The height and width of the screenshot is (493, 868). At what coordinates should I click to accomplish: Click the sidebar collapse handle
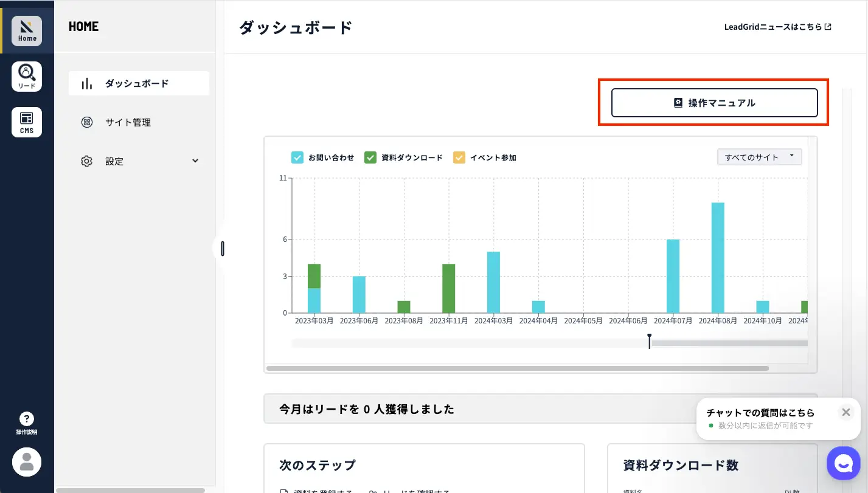(223, 248)
